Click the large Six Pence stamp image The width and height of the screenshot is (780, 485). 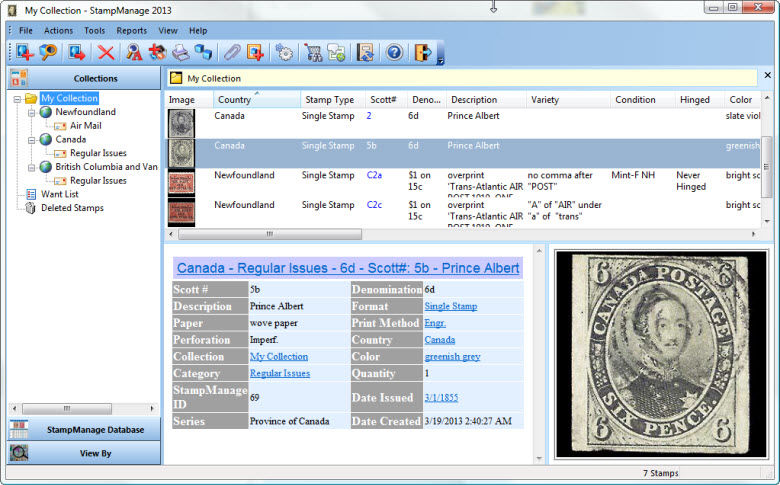pos(661,355)
